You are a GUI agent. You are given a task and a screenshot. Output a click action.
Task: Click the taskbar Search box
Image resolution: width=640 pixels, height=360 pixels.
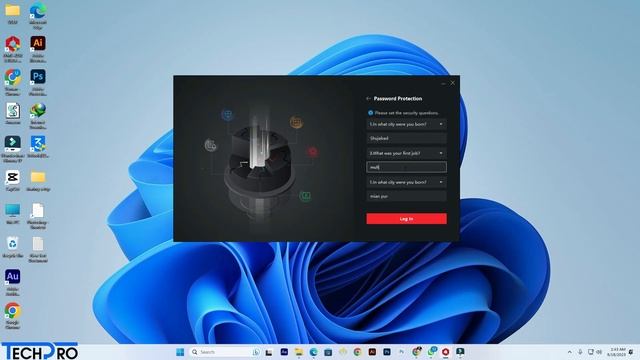pos(225,352)
